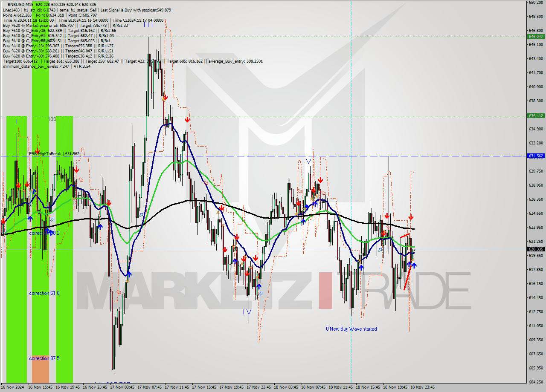Click the '16 Nov 19:45' time axis label
This screenshot has width=546, height=392.
pos(67,387)
